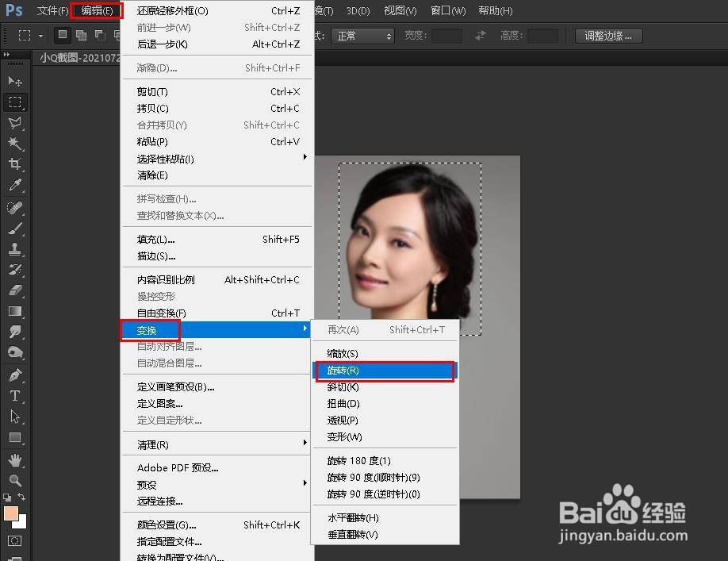728x561 pixels.
Task: Activate the Crop tool
Action: click(x=16, y=164)
